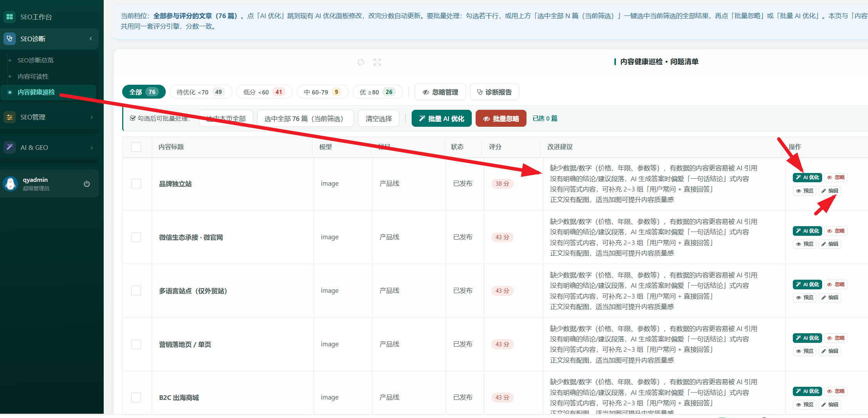Select the 待优化 <70 filter tab
The image size is (868, 418).
coord(201,92)
